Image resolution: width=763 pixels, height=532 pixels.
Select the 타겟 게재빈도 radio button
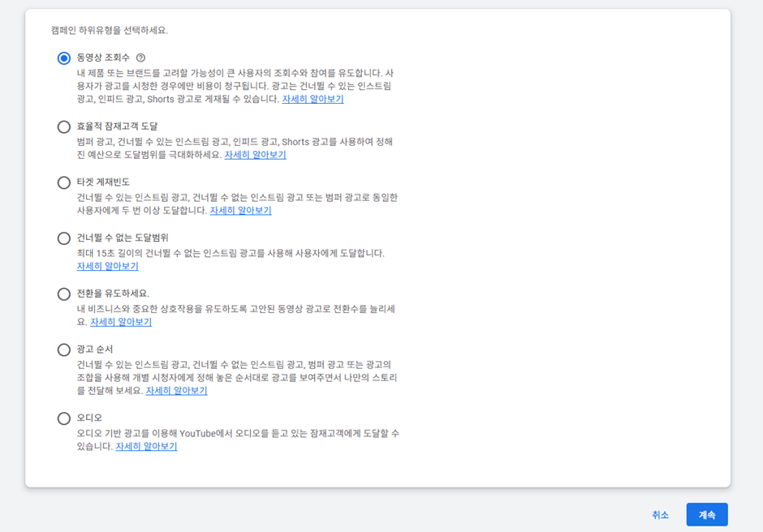(64, 182)
